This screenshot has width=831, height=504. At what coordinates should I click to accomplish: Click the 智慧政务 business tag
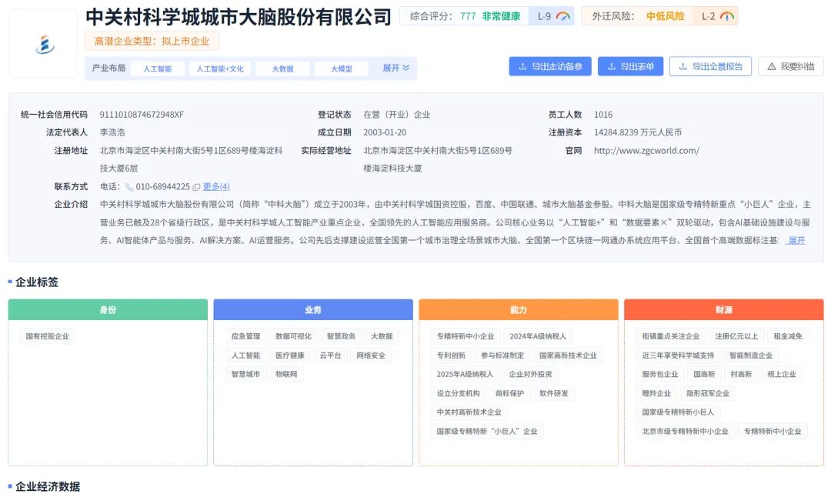tap(341, 336)
